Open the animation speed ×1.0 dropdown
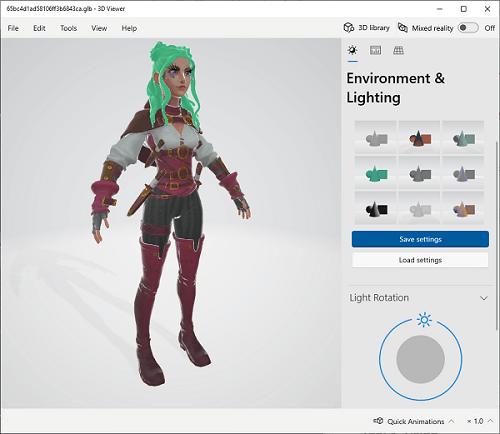 click(480, 421)
